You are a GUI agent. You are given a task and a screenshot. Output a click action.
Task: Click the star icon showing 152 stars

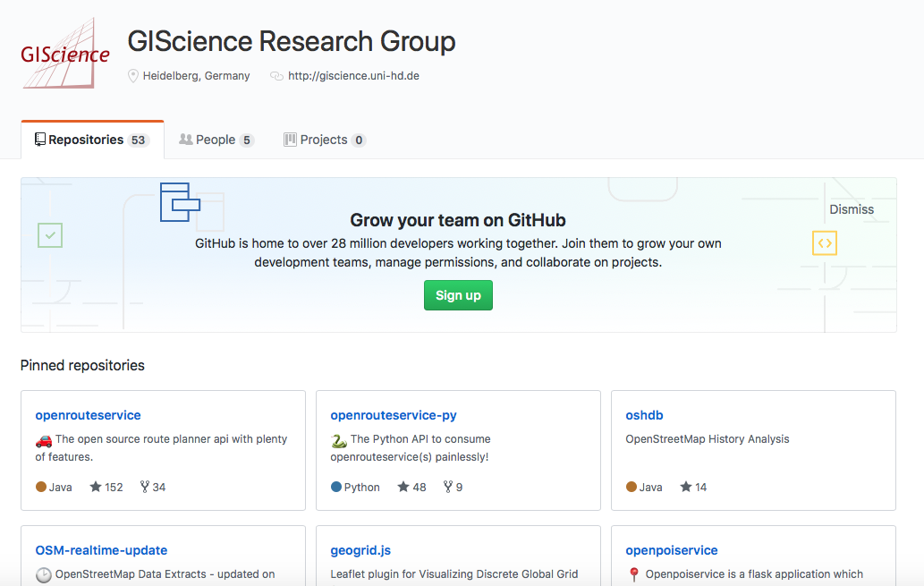(96, 487)
